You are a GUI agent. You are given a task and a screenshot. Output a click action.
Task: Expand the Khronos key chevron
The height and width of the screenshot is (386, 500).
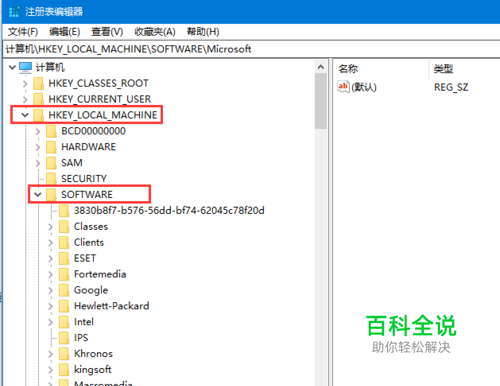coord(50,354)
